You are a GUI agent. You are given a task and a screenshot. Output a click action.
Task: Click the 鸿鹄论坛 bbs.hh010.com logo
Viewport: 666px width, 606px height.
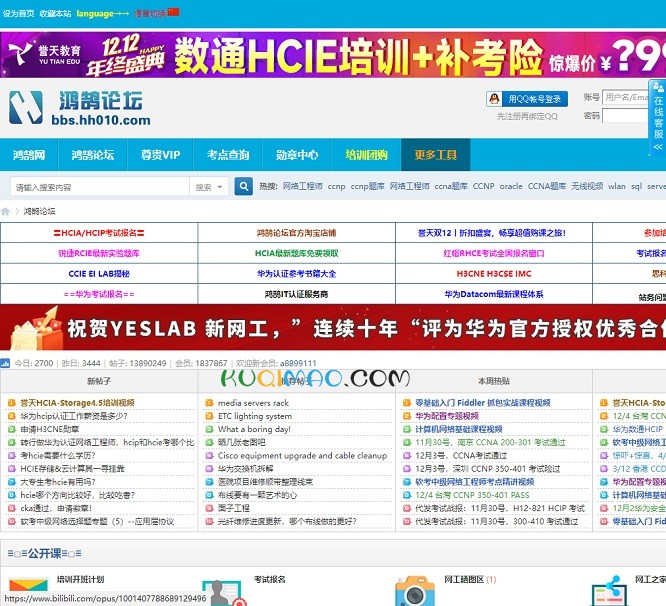[x=80, y=108]
